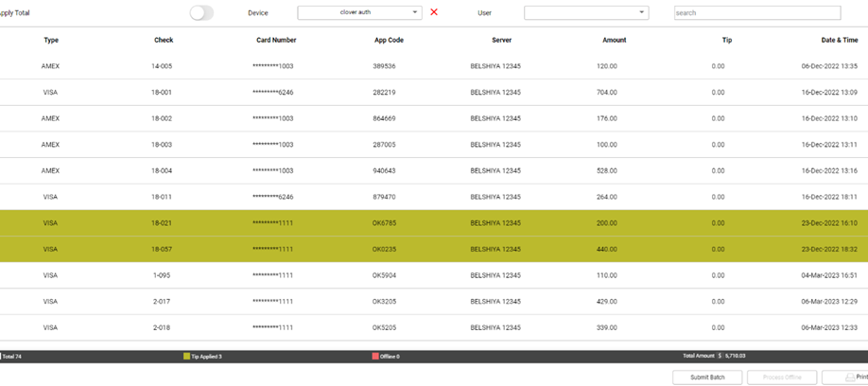Sort by Date & Time column header
This screenshot has height=386, width=868.
pos(839,41)
